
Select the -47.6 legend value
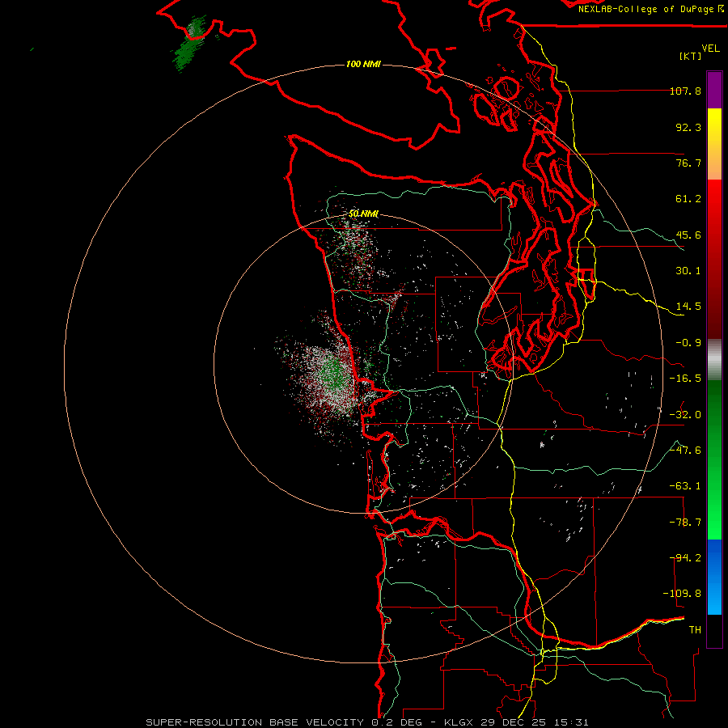(685, 451)
